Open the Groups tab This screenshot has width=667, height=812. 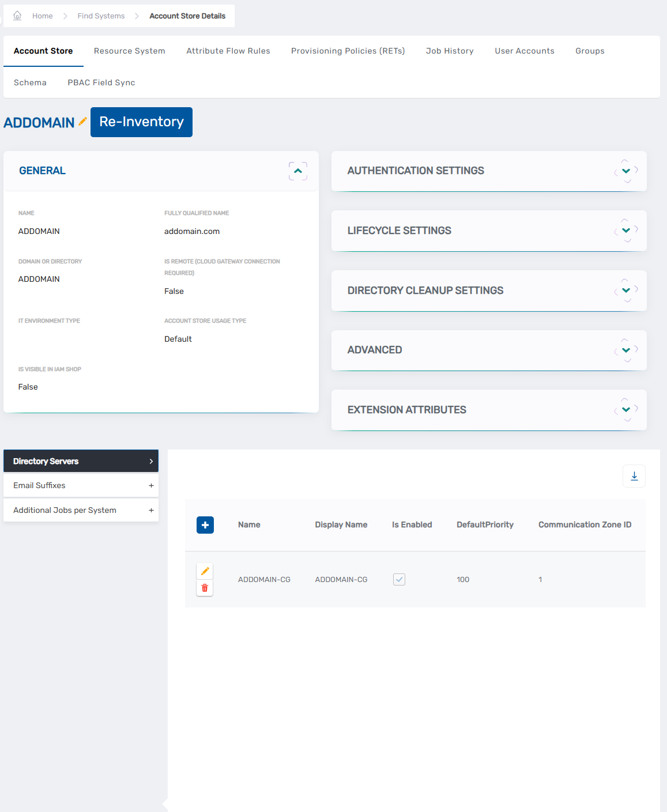tap(590, 51)
